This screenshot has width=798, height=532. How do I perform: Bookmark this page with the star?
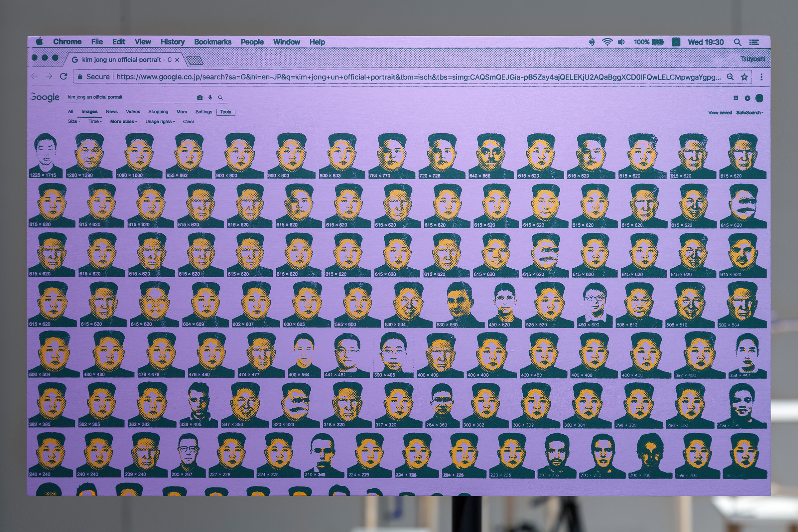[x=744, y=77]
